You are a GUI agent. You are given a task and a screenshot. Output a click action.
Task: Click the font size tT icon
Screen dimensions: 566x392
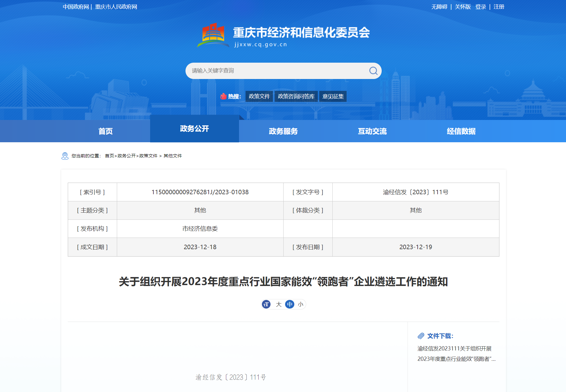(266, 304)
